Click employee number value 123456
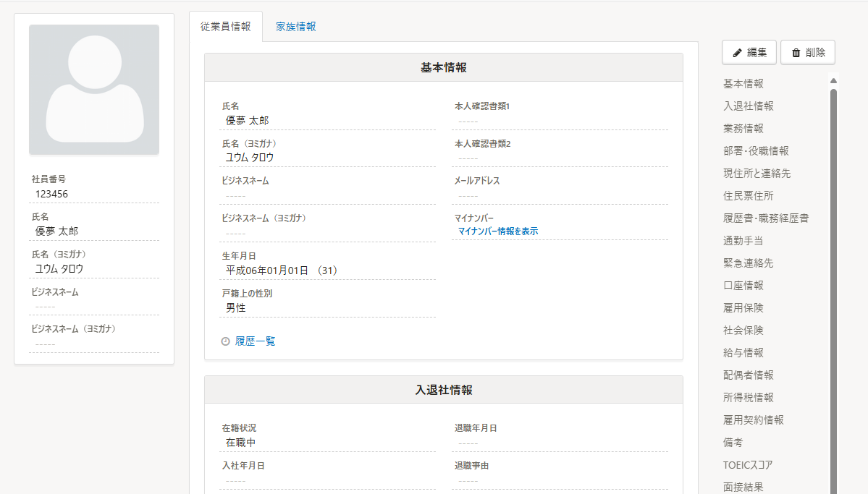 pos(51,194)
